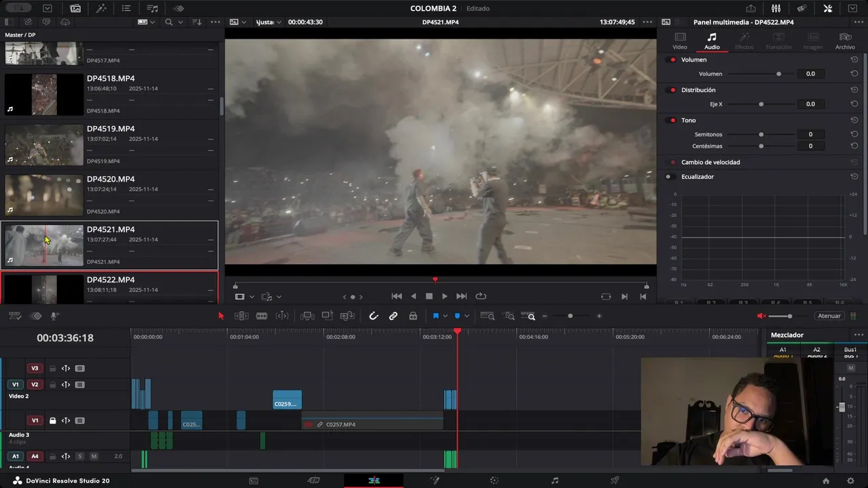Switch to the Video inspector tab

click(679, 41)
